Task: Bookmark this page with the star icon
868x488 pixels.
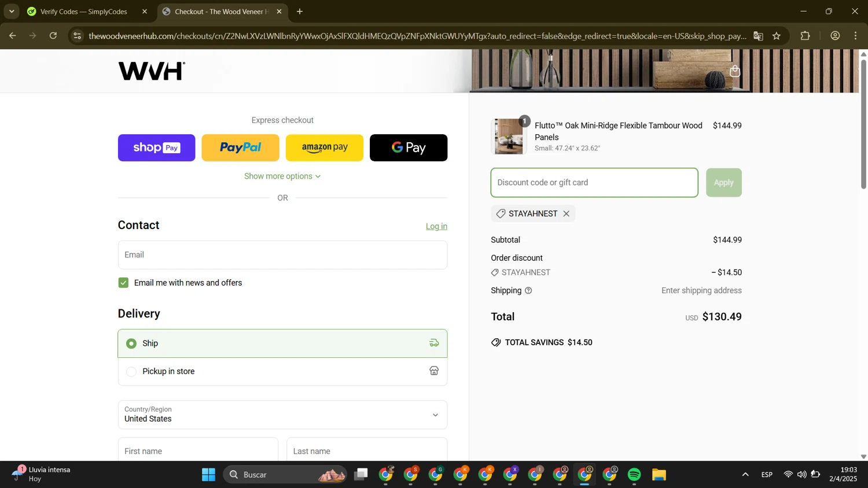Action: tap(777, 36)
